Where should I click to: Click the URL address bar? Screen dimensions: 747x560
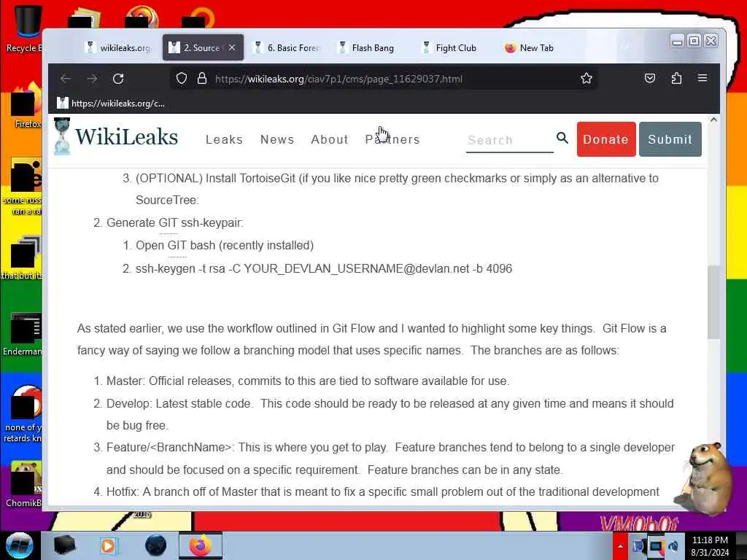(x=384, y=79)
